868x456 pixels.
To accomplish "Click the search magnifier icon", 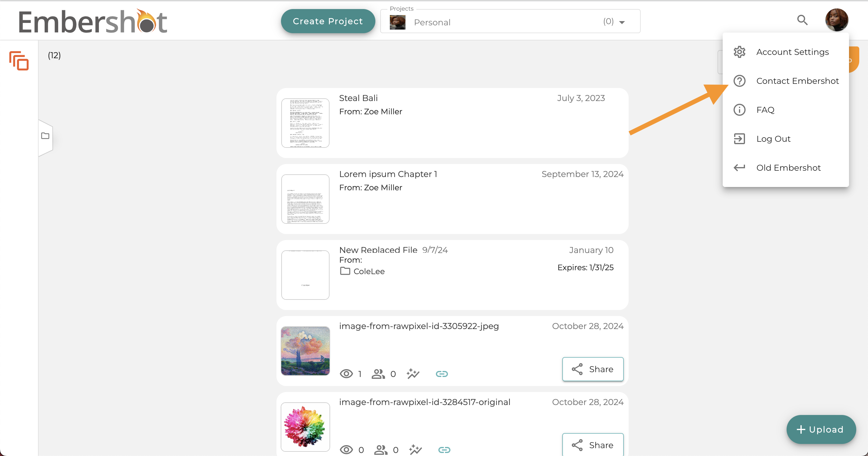I will coord(802,20).
